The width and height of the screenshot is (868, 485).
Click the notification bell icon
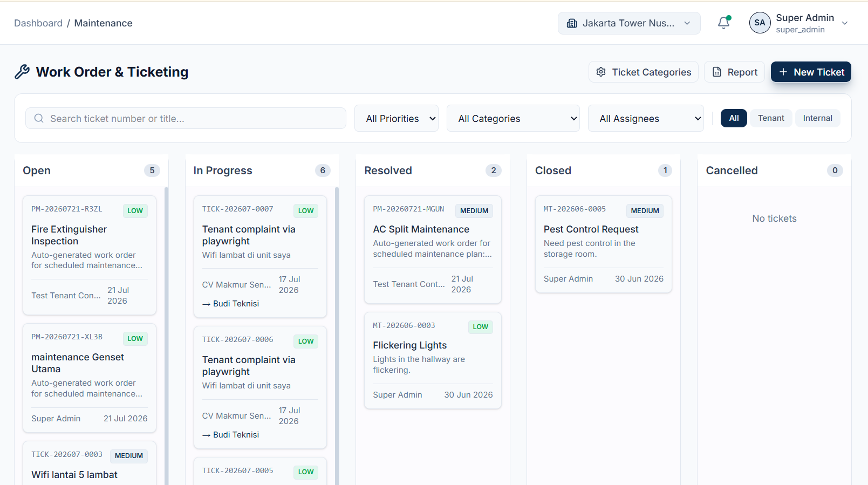[x=724, y=23]
